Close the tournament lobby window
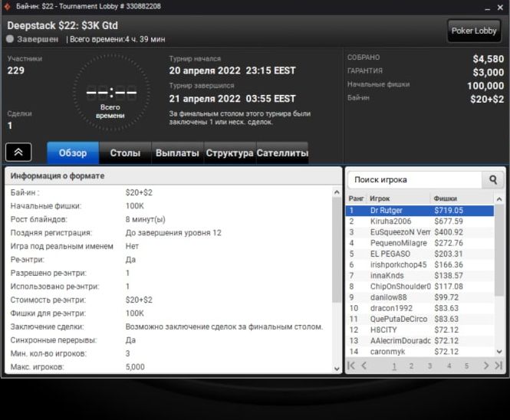510x420 pixels. pos(500,7)
